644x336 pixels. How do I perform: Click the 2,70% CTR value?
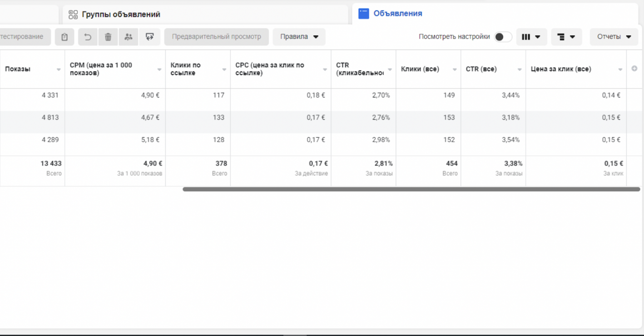(381, 95)
